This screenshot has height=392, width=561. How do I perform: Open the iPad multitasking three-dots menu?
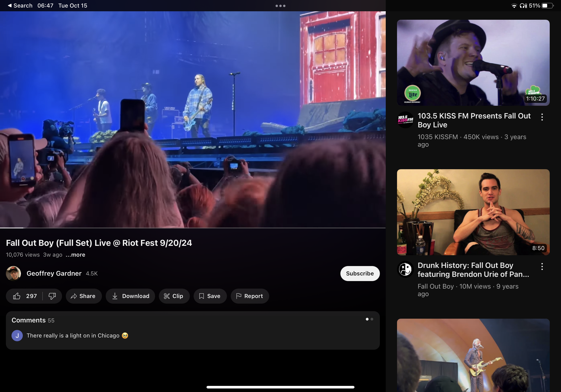click(280, 6)
